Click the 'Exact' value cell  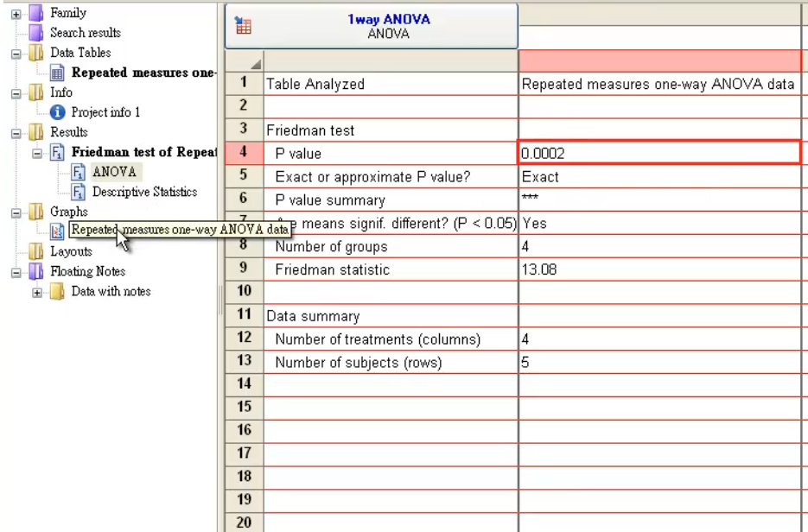(x=659, y=177)
